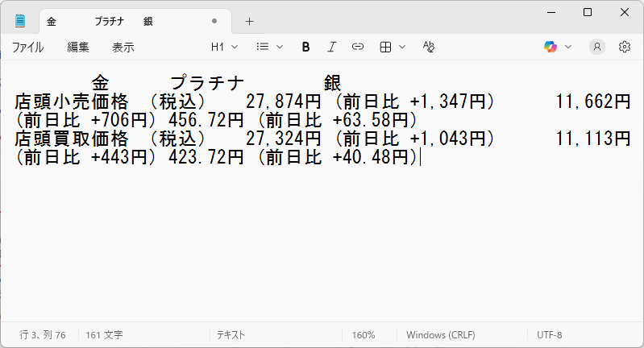Click the Notepad app icon in the title bar
644x348 pixels.
[x=20, y=21]
